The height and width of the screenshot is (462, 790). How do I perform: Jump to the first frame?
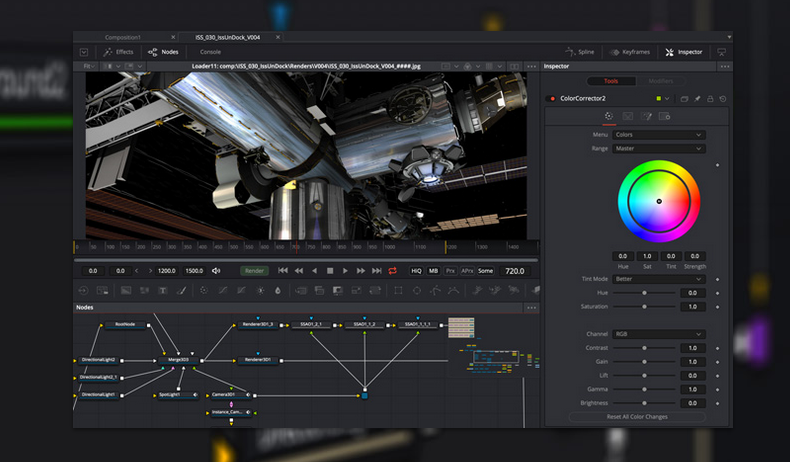coord(283,271)
